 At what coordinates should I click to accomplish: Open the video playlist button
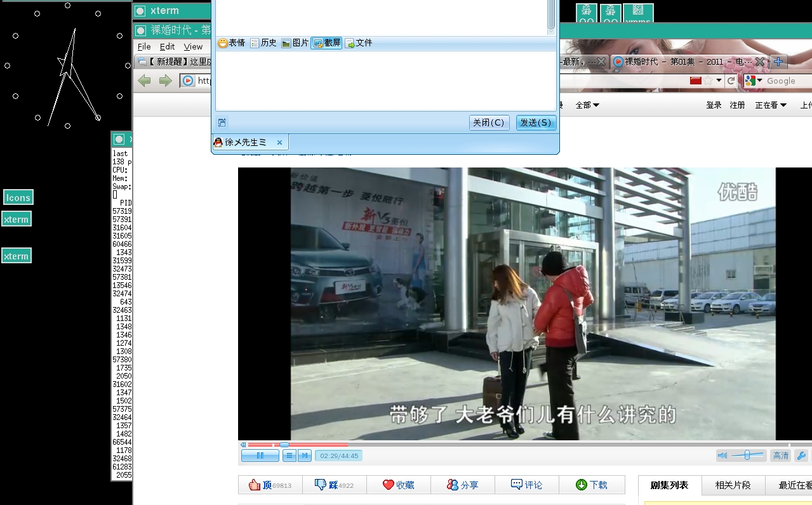click(x=289, y=456)
